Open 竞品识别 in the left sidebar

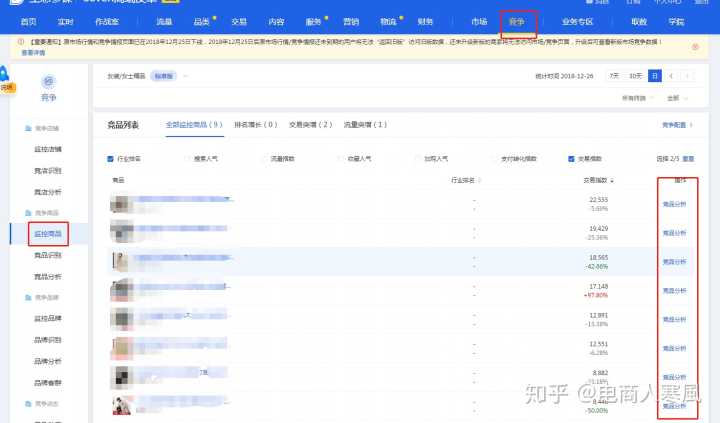[x=48, y=255]
